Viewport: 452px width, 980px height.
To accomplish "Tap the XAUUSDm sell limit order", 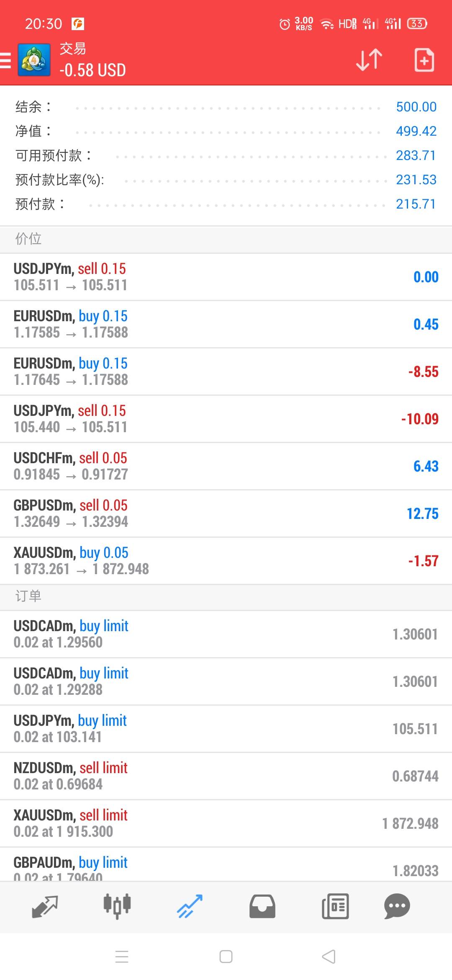I will (x=226, y=823).
